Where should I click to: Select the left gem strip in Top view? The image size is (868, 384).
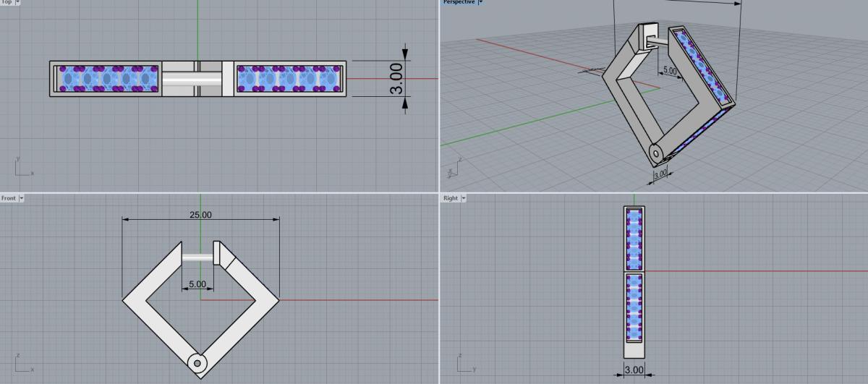[109, 78]
